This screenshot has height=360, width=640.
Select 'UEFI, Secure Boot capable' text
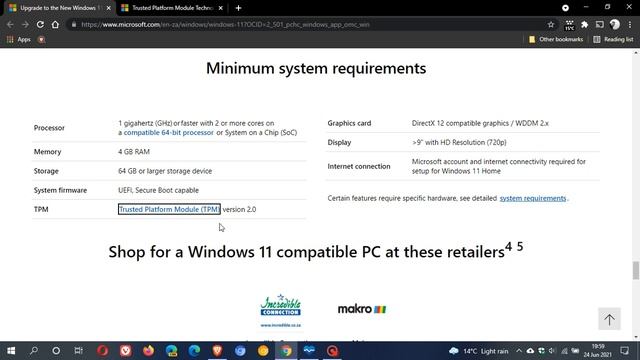coord(158,190)
